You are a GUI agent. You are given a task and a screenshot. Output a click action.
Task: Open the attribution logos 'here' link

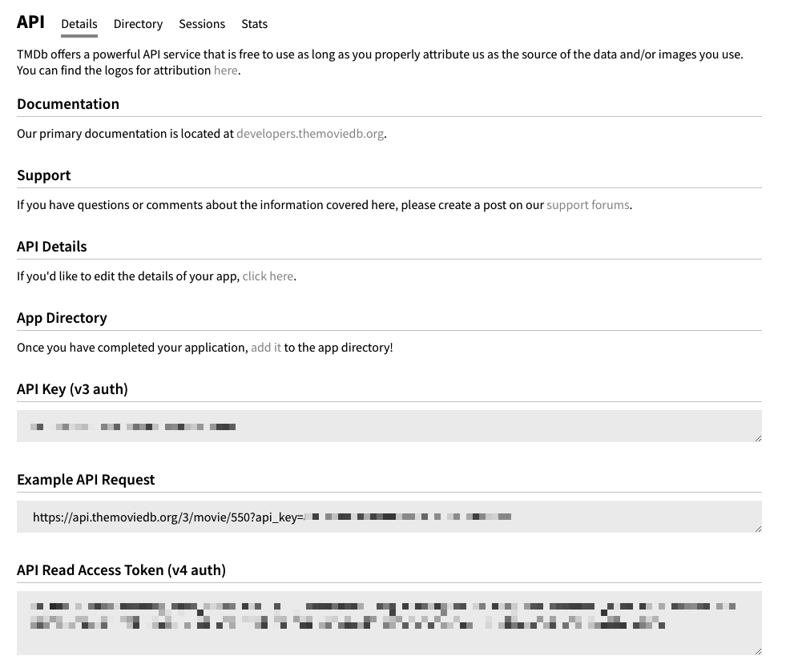[x=225, y=70]
